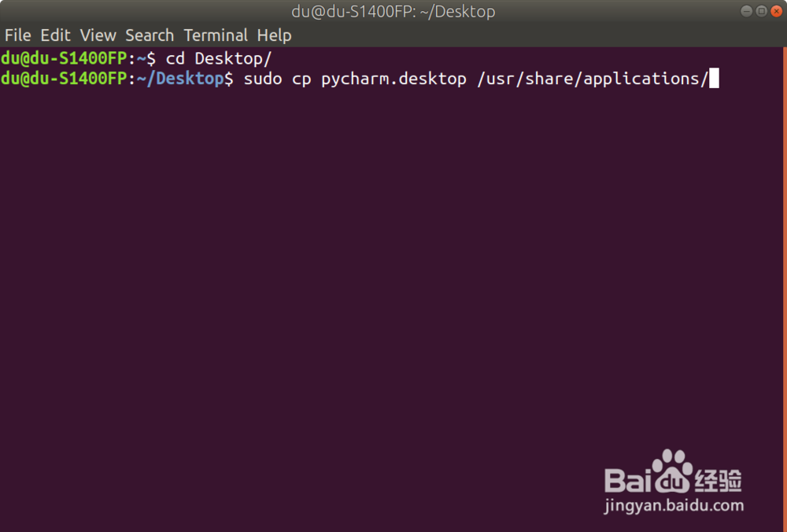787x532 pixels.
Task: Minimize the terminal window
Action: click(746, 11)
